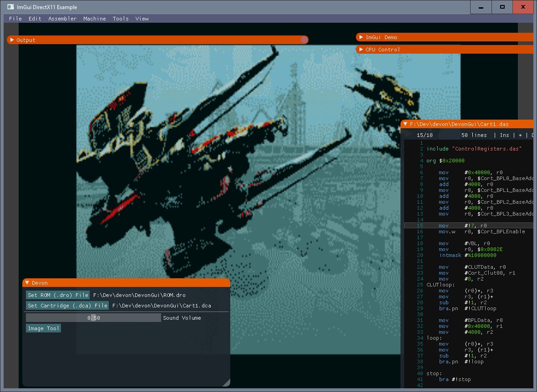
Task: Click the bra.pn #!CLUTloop line
Action: click(467, 308)
